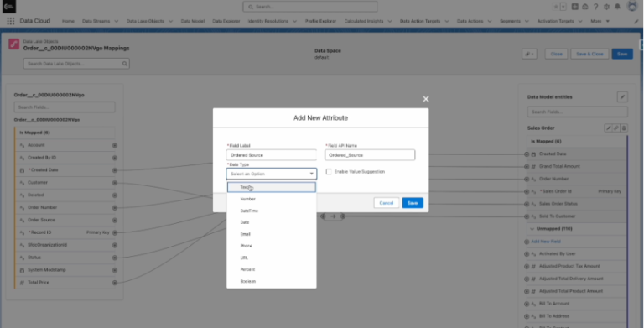The height and width of the screenshot is (328, 644).
Task: Click the page header Save button
Action: (622, 54)
